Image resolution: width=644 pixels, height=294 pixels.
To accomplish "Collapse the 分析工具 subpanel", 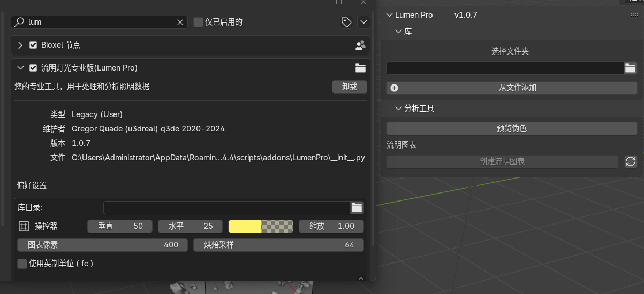I will 398,108.
